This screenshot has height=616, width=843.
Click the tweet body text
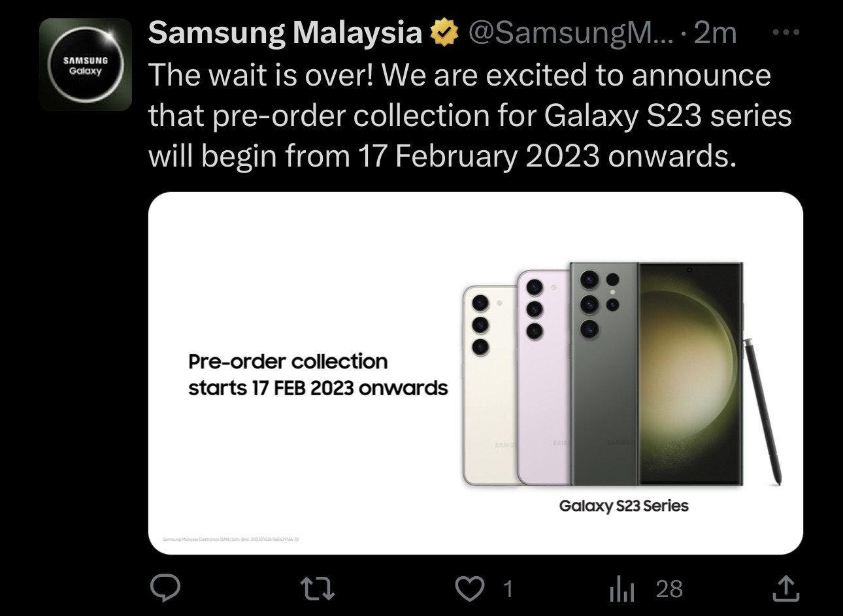tap(470, 116)
